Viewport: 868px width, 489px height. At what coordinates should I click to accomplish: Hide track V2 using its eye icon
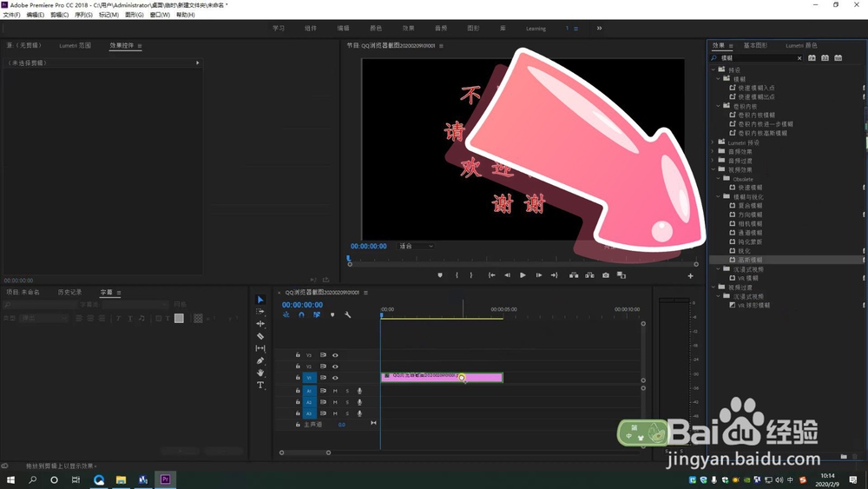[x=335, y=367]
